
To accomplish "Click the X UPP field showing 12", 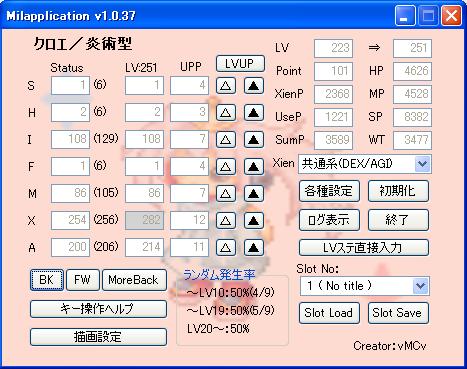I will point(189,220).
